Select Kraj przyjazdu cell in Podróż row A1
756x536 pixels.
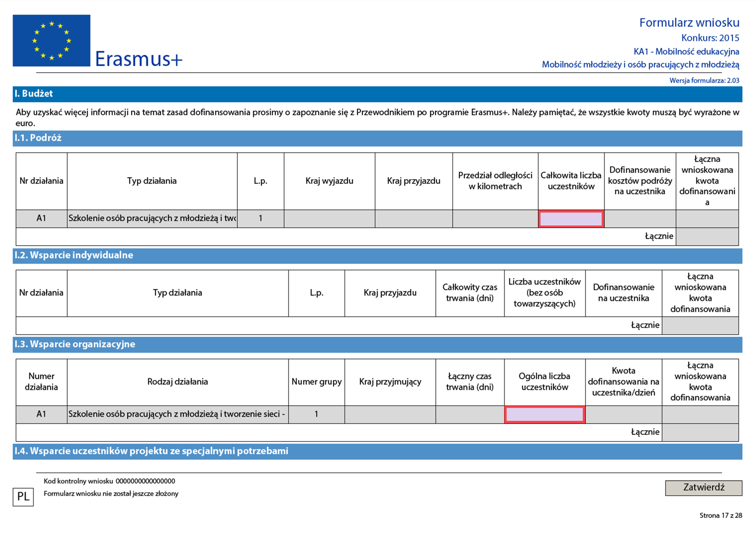tap(414, 219)
